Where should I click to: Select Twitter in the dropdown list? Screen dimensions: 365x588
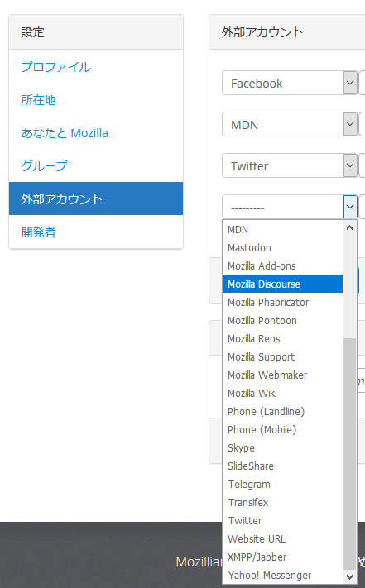coord(282,520)
